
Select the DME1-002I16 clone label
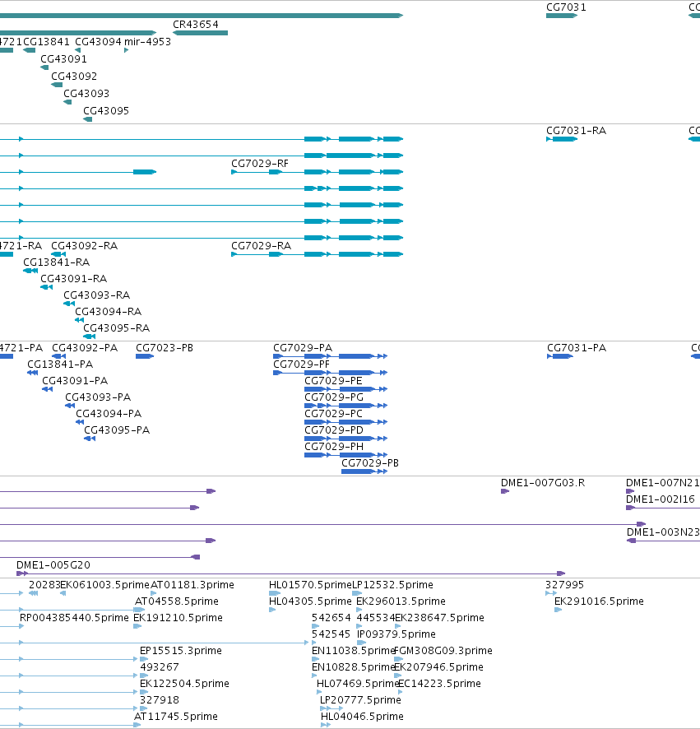point(660,499)
